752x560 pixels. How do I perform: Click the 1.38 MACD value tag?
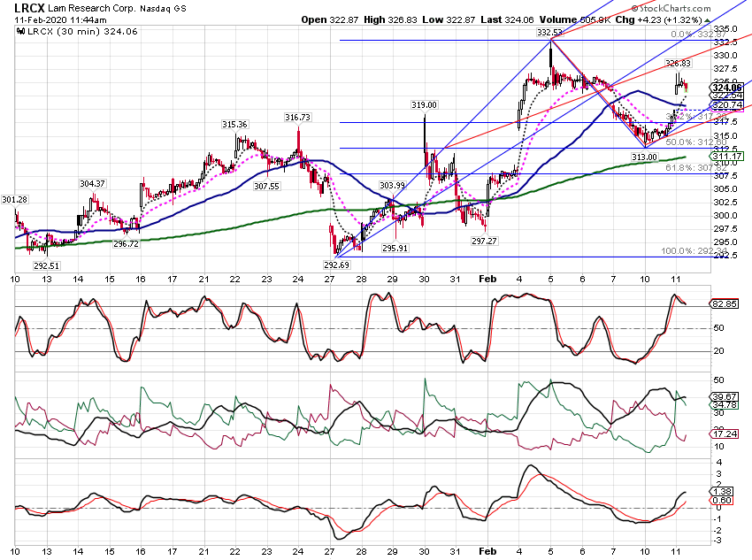click(722, 492)
